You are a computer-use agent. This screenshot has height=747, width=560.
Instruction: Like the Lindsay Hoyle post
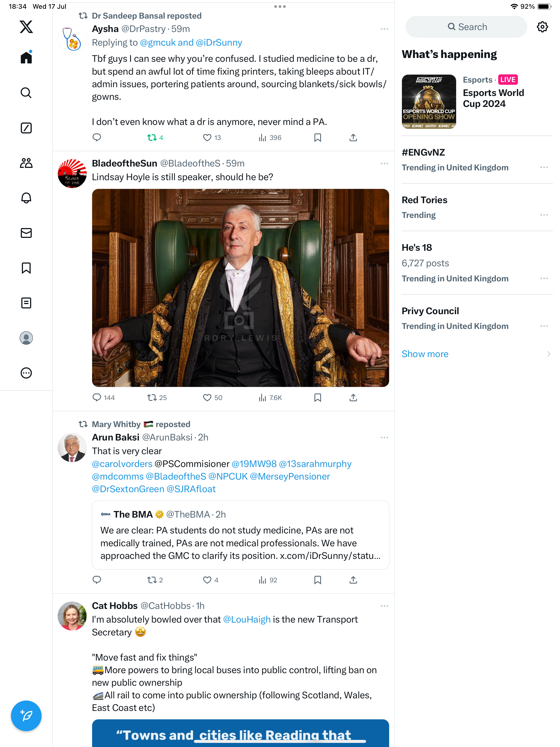tap(207, 398)
